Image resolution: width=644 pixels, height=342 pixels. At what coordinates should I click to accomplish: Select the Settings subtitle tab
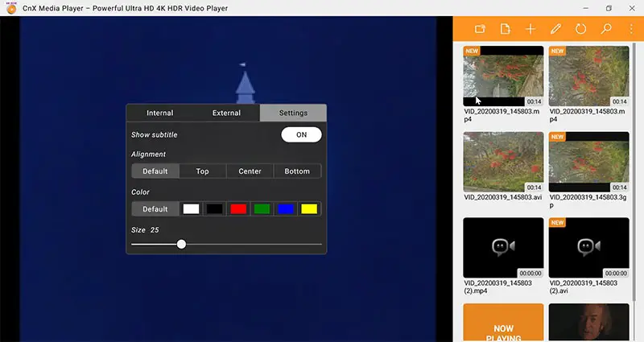coord(293,113)
